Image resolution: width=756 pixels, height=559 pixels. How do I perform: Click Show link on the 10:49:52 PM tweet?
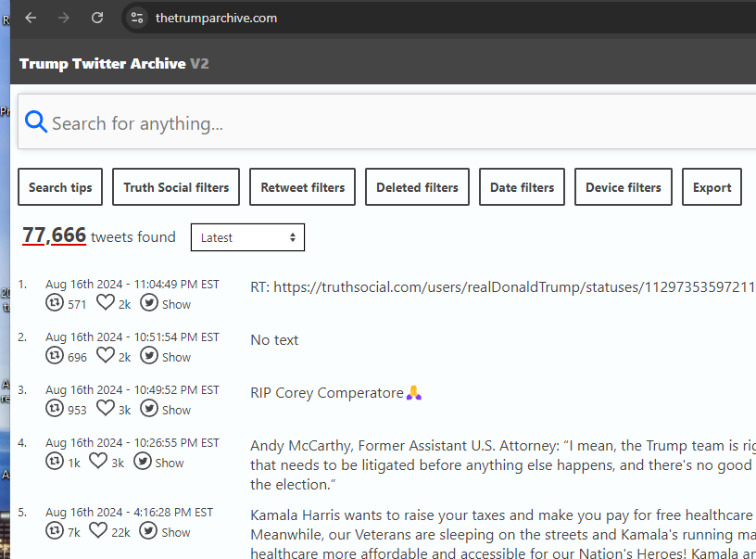coord(176,410)
